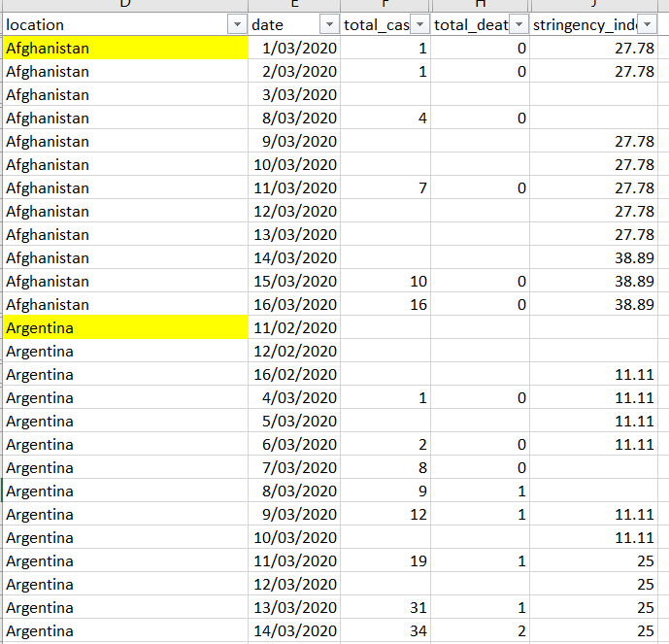
Task: Select total cases value 8 on 7/03/2020
Action: [385, 467]
